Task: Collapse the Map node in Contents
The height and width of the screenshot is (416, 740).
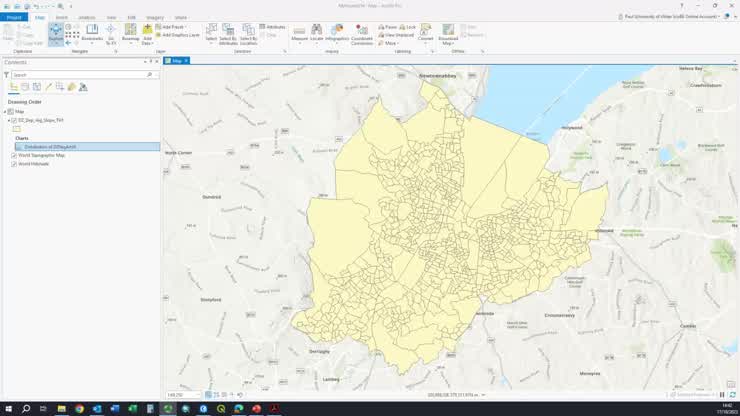Action: pyautogui.click(x=5, y=112)
